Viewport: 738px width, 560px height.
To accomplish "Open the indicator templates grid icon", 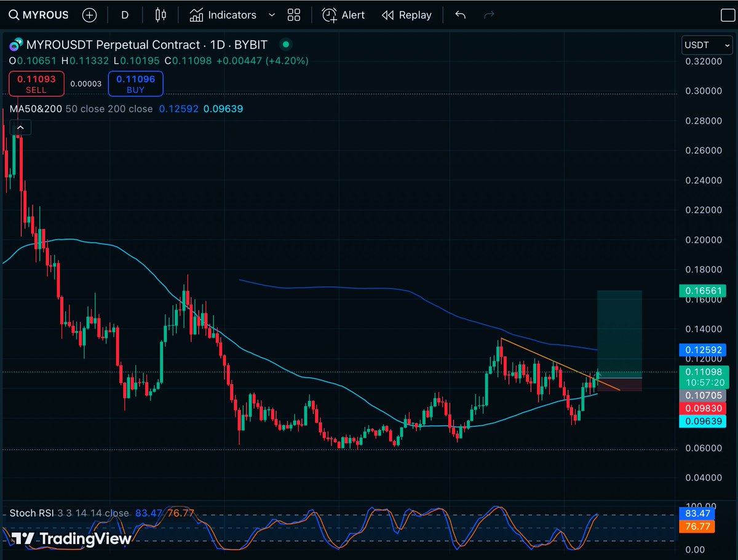I will click(x=294, y=15).
